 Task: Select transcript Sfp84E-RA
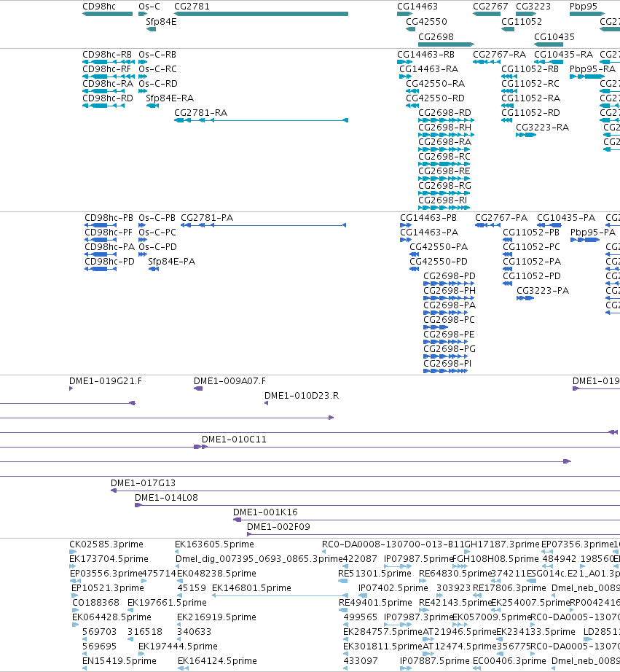pyautogui.click(x=152, y=106)
